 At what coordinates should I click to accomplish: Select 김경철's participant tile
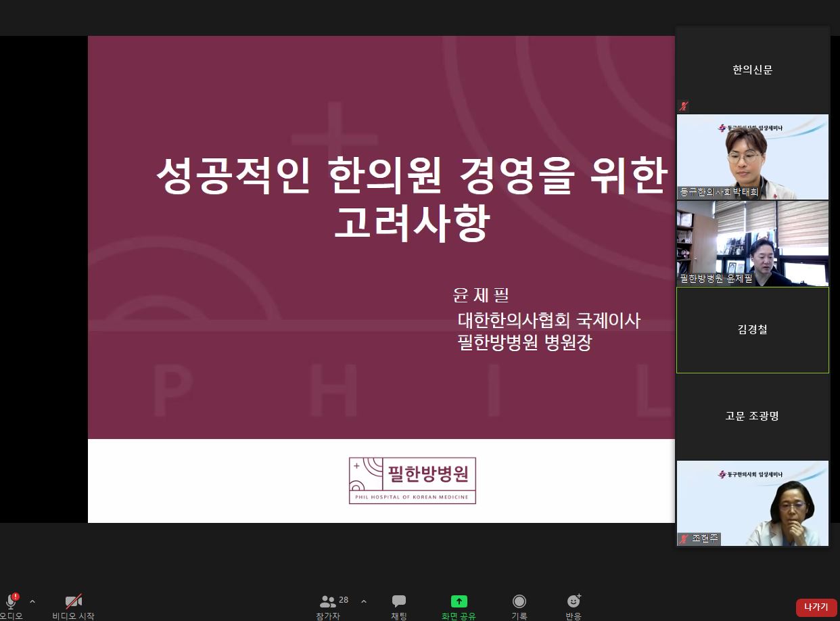(x=752, y=329)
